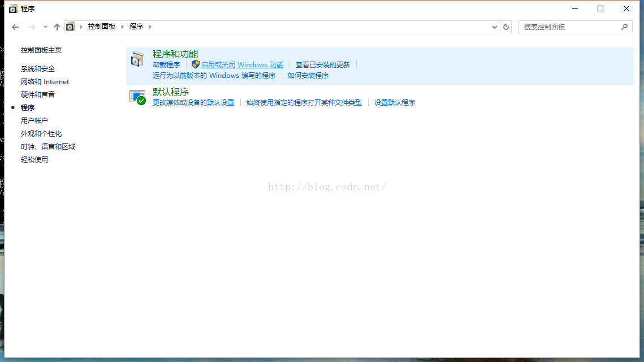Screen dimensions: 644x362
Task: Open 用户帐户 category
Action: 34,121
